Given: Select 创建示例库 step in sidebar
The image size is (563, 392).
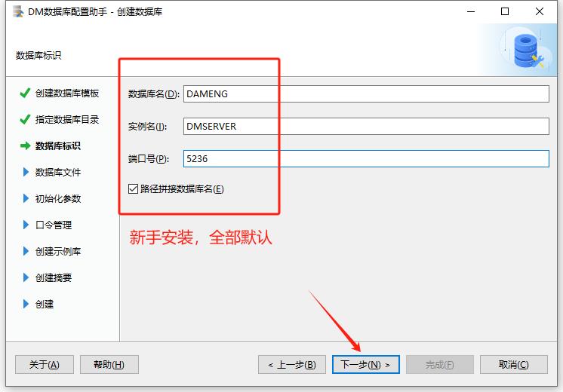Looking at the screenshot, I should click(57, 252).
